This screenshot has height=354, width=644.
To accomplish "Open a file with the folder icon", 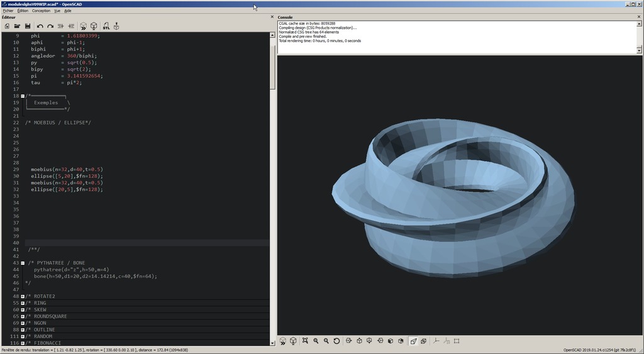I will [x=17, y=26].
